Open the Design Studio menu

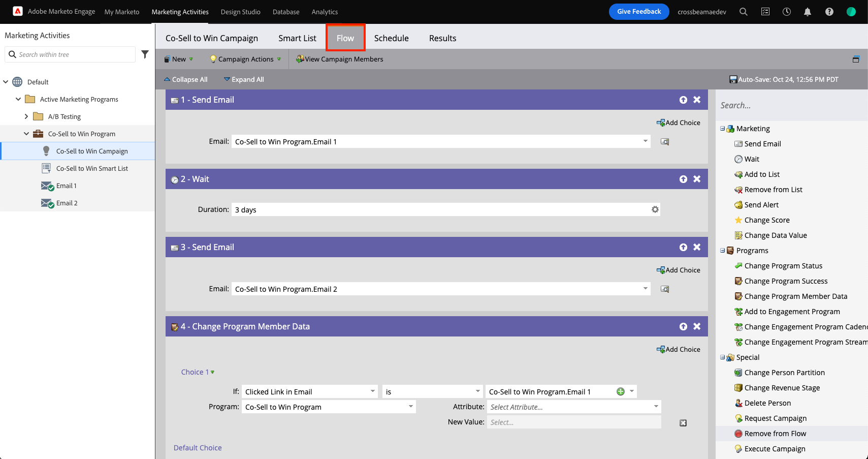pos(240,12)
